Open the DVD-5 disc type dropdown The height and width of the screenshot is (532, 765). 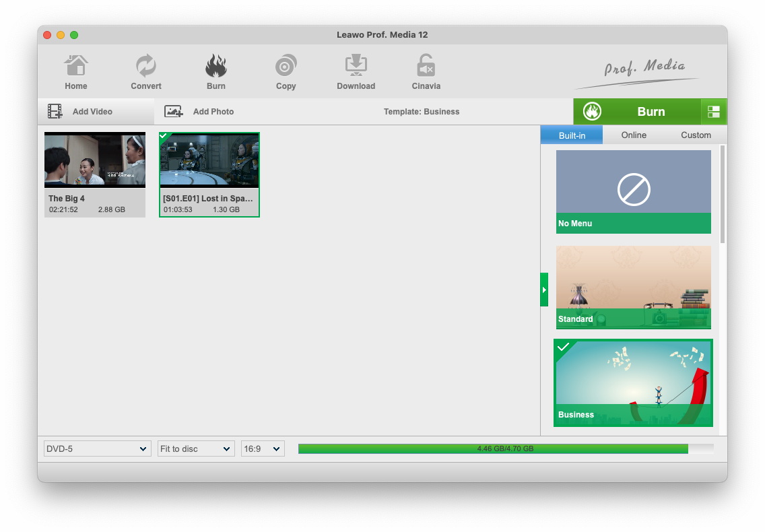coord(98,448)
